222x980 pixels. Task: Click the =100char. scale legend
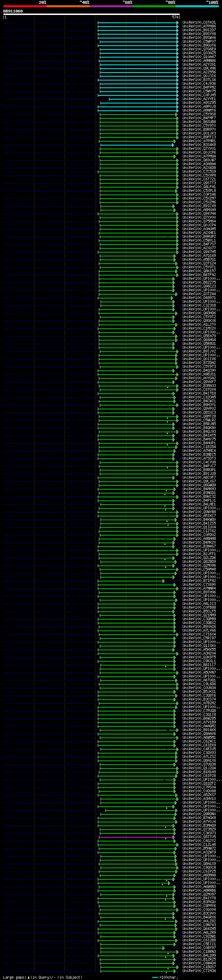[165, 977]
